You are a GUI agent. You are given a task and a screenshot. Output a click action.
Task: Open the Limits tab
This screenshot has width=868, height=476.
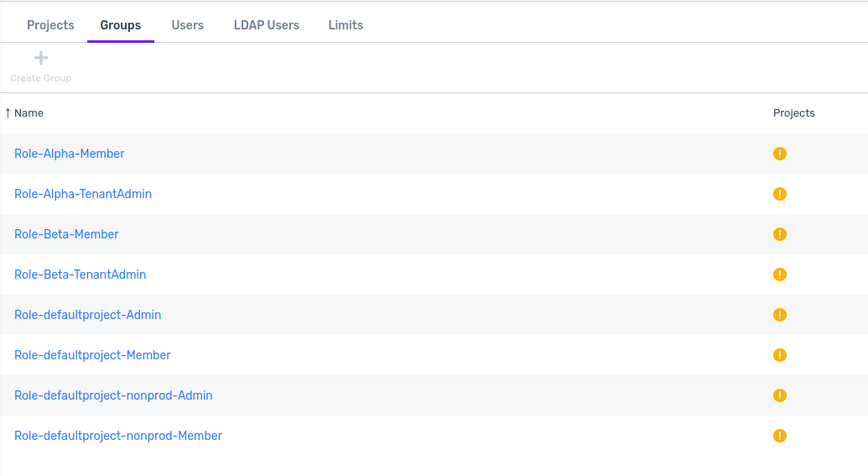click(x=346, y=25)
